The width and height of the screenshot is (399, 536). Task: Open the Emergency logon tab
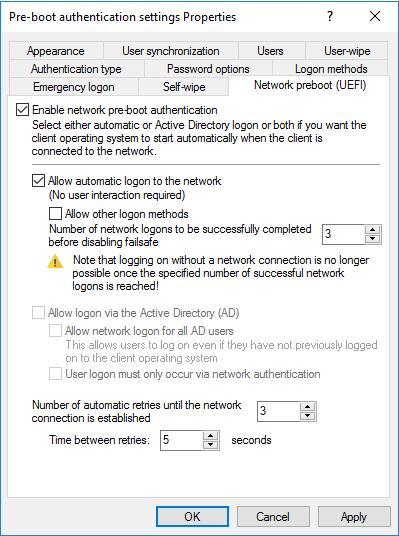74,87
